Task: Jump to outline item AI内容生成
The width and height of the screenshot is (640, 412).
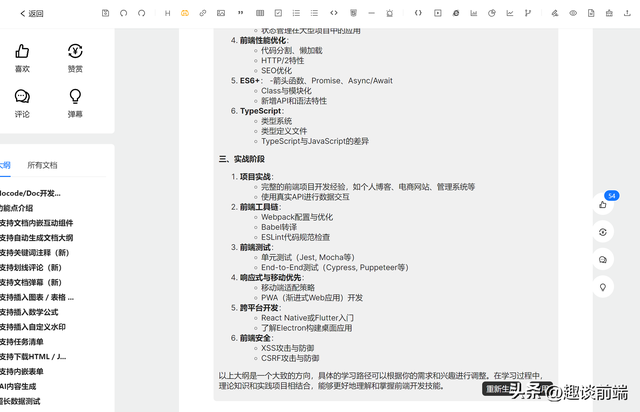Action: click(18, 386)
